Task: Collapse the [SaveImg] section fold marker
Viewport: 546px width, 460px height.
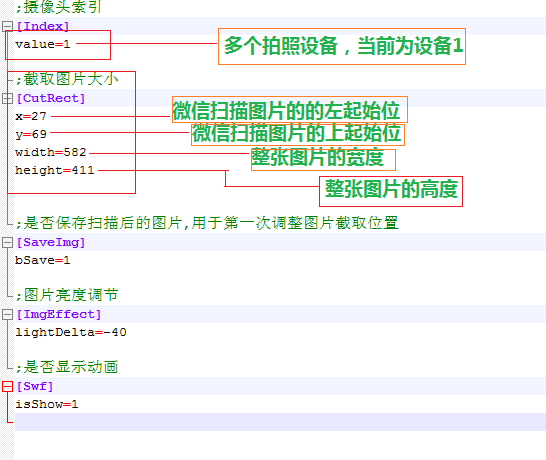Action: (7, 242)
